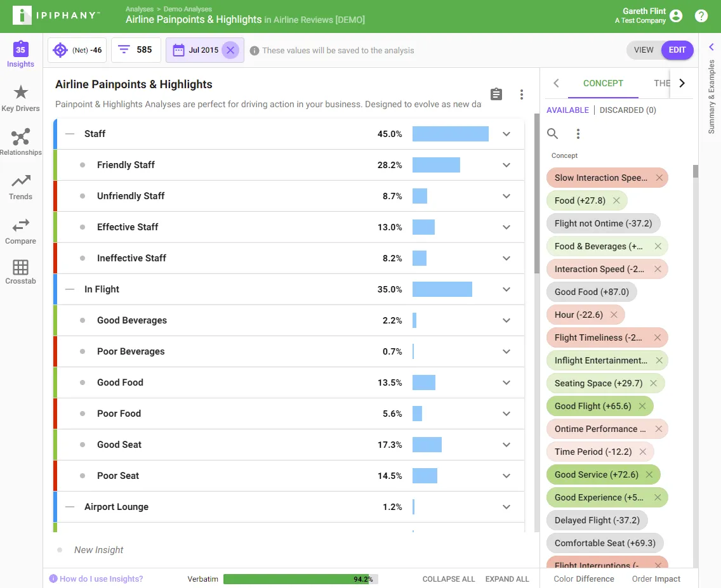Click the COLLAPSE ALL button
Image resolution: width=721 pixels, height=588 pixels.
448,579
